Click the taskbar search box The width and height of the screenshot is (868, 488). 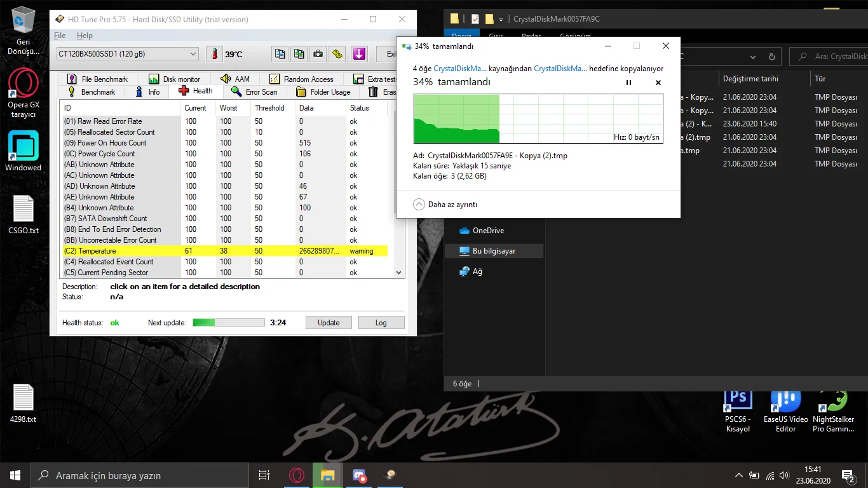140,475
